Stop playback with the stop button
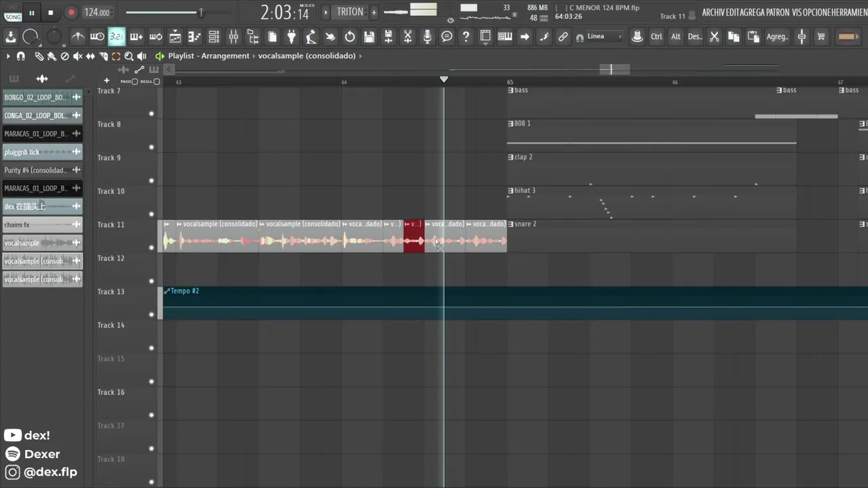Screen dimensions: 868x488 51,13
